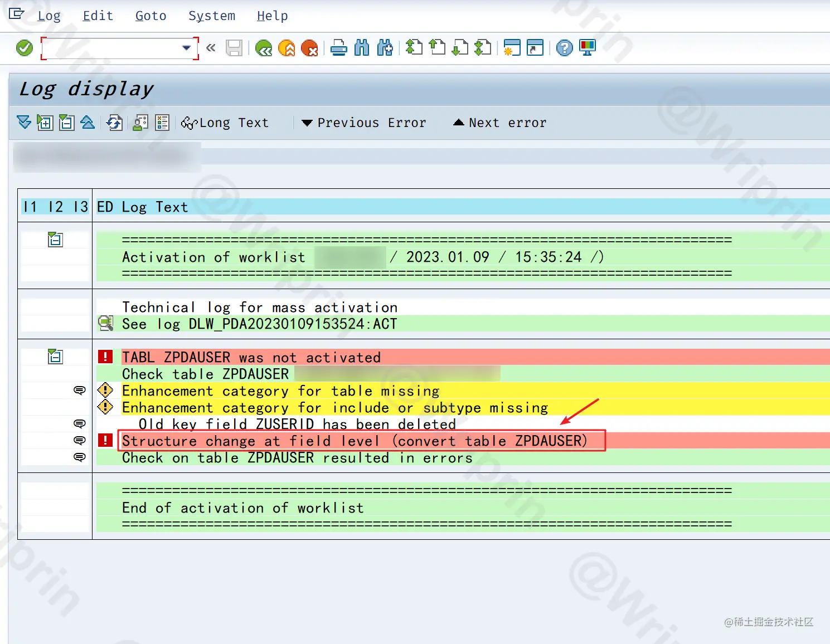Click the Find Next binoculars-plus icon
This screenshot has width=830, height=644.
click(385, 48)
